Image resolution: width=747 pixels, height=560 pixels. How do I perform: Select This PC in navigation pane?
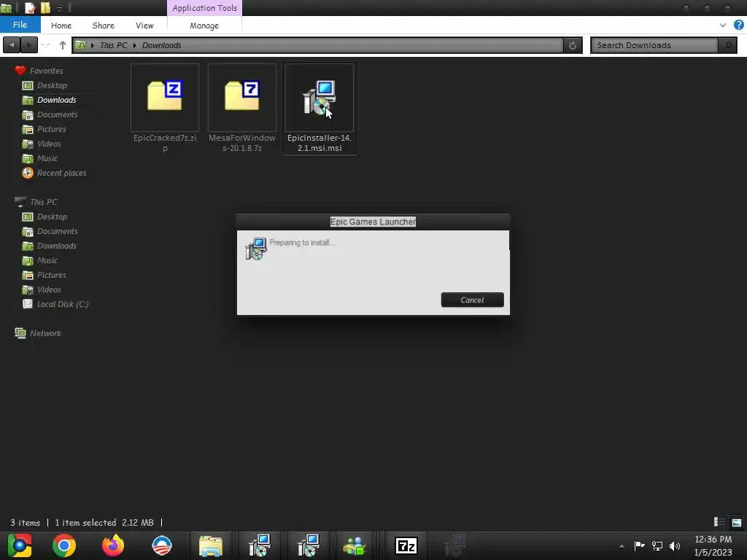pos(43,202)
